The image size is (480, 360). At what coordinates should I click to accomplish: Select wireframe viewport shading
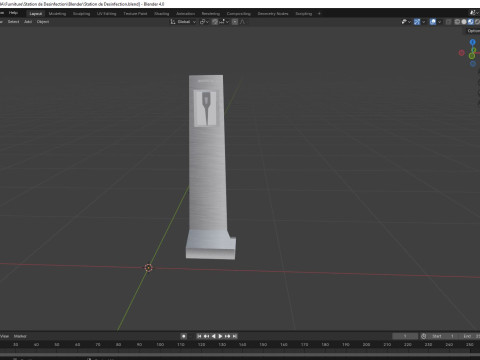(x=457, y=22)
